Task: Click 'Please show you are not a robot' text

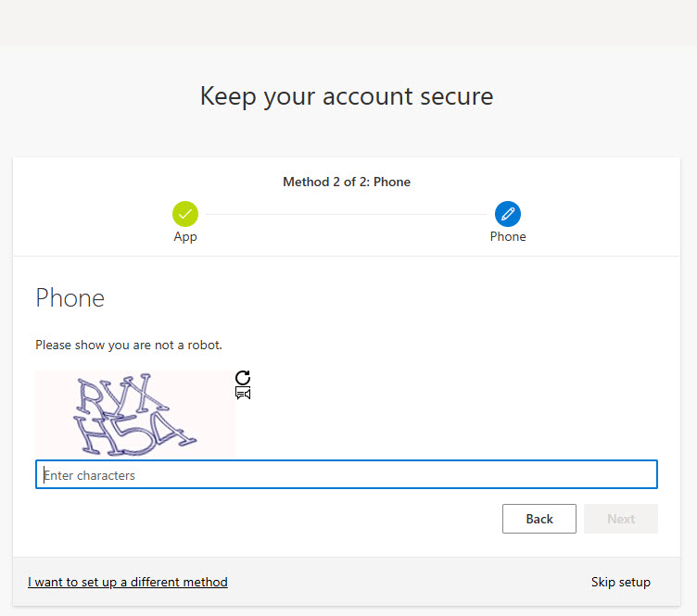Action: coord(129,345)
